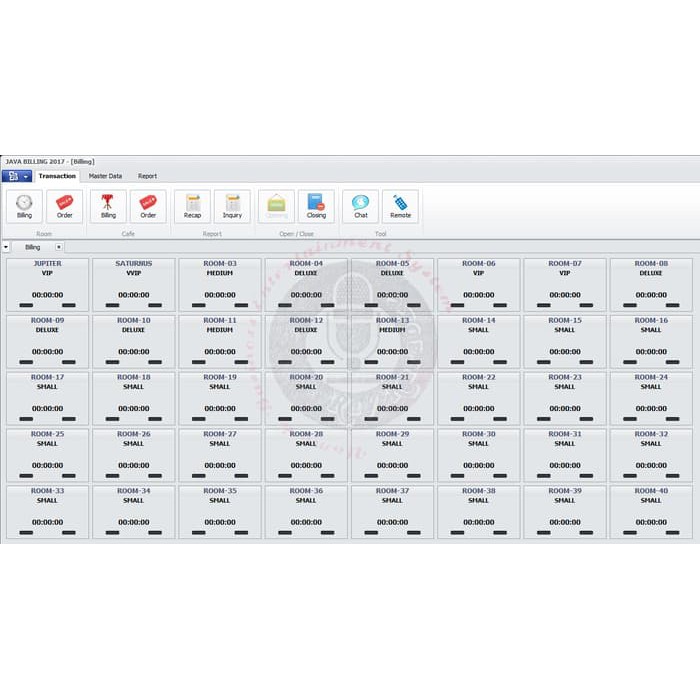
Task: Select the SATURNUS VVIP room tile
Action: 133,284
